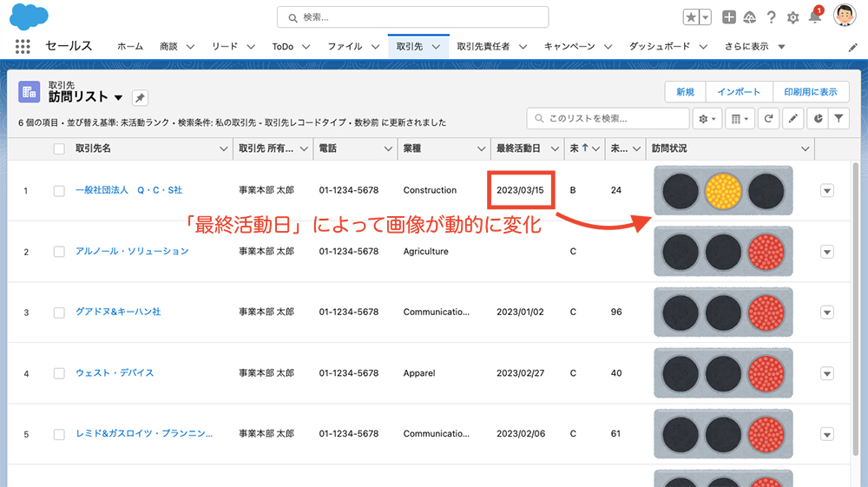Click the Apparel industry cell
The width and height of the screenshot is (868, 487).
(x=419, y=373)
